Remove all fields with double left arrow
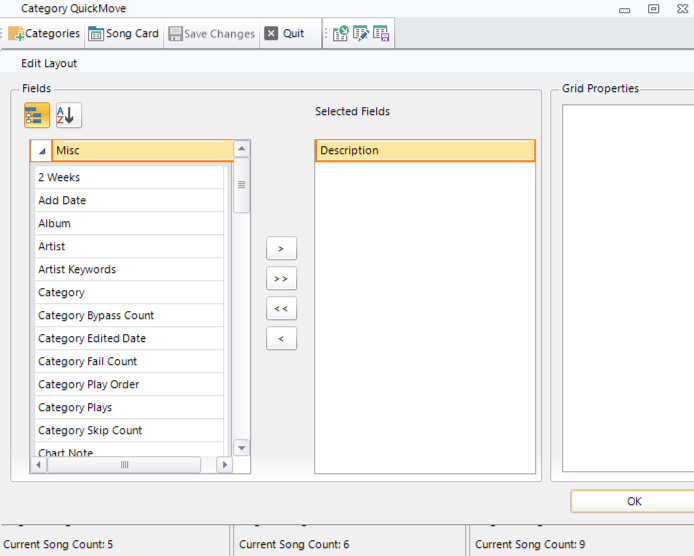Screen dimensions: 694x556 pyautogui.click(x=281, y=309)
